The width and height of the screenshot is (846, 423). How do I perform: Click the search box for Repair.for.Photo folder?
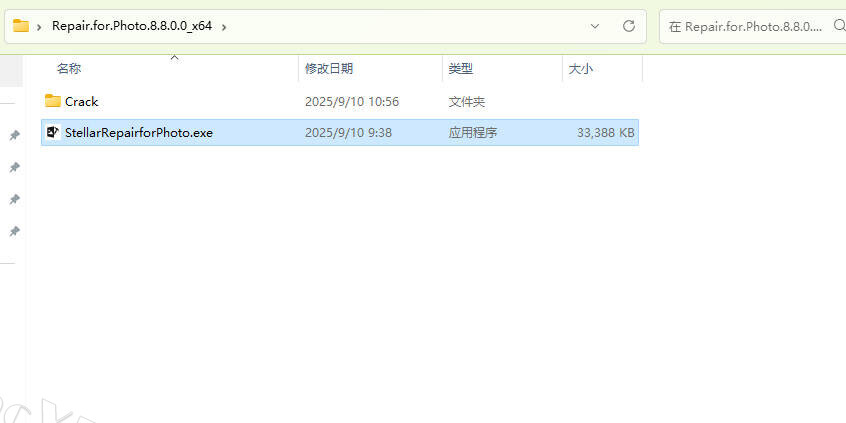[x=753, y=26]
